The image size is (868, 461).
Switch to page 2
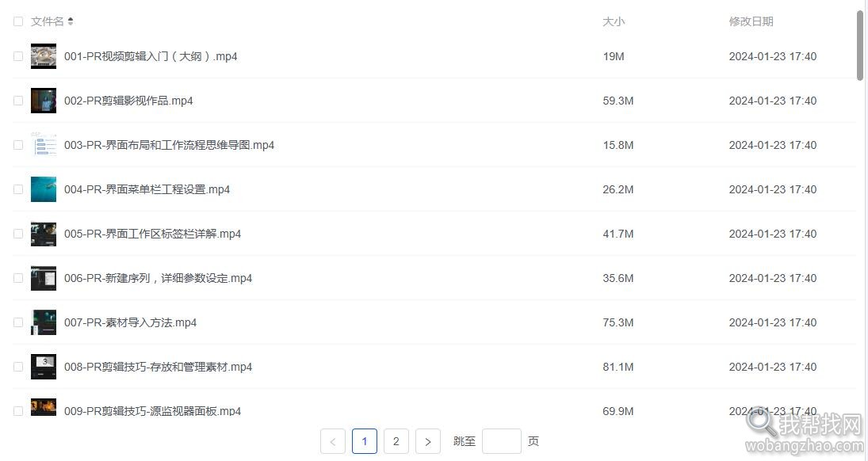396,441
